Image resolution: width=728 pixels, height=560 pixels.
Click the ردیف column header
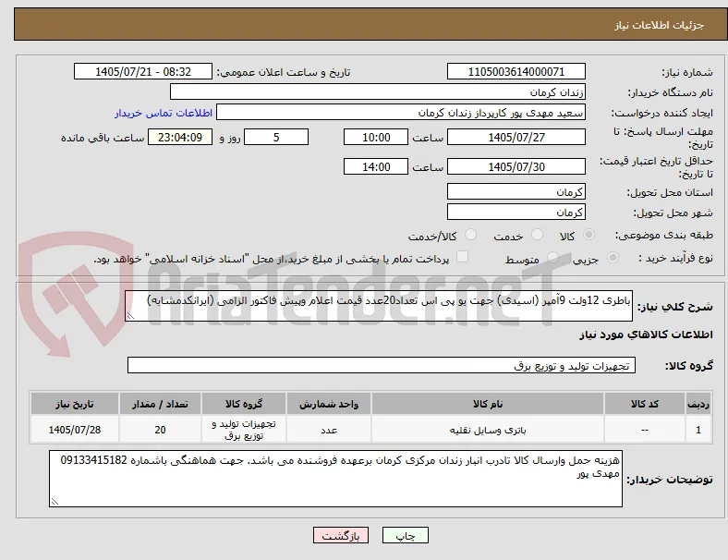[x=698, y=404]
